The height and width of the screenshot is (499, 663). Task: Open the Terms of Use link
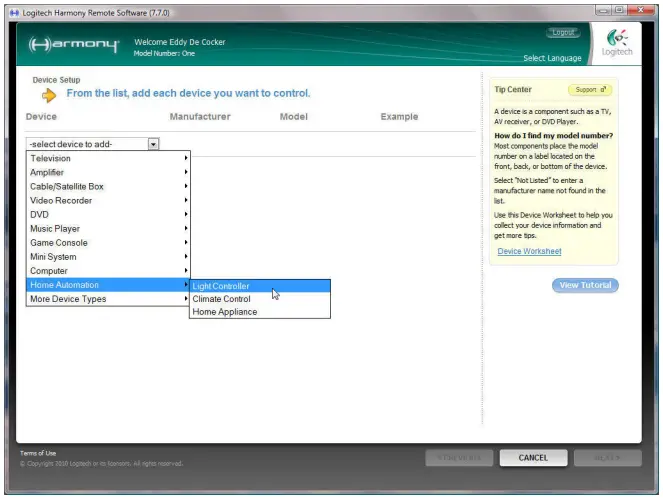pyautogui.click(x=38, y=453)
